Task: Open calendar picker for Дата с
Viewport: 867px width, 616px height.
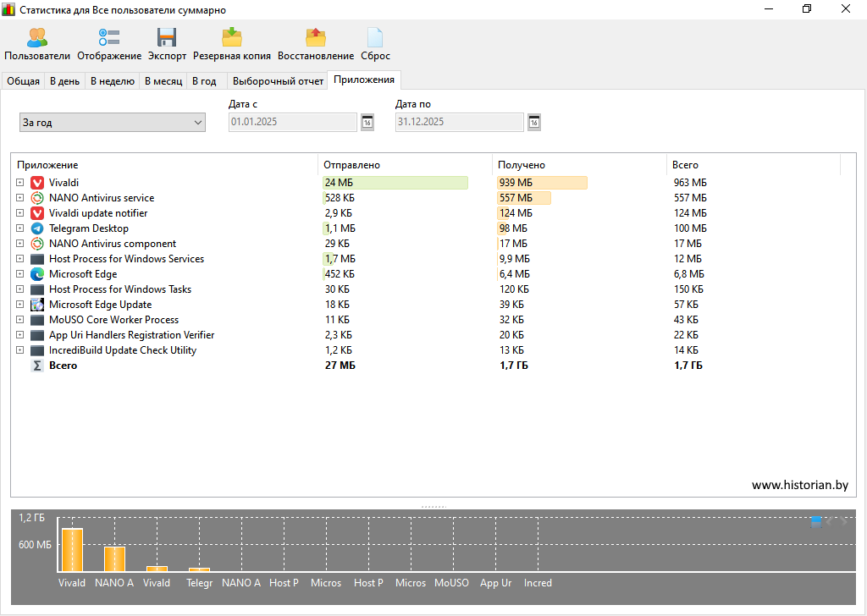Action: [x=367, y=123]
